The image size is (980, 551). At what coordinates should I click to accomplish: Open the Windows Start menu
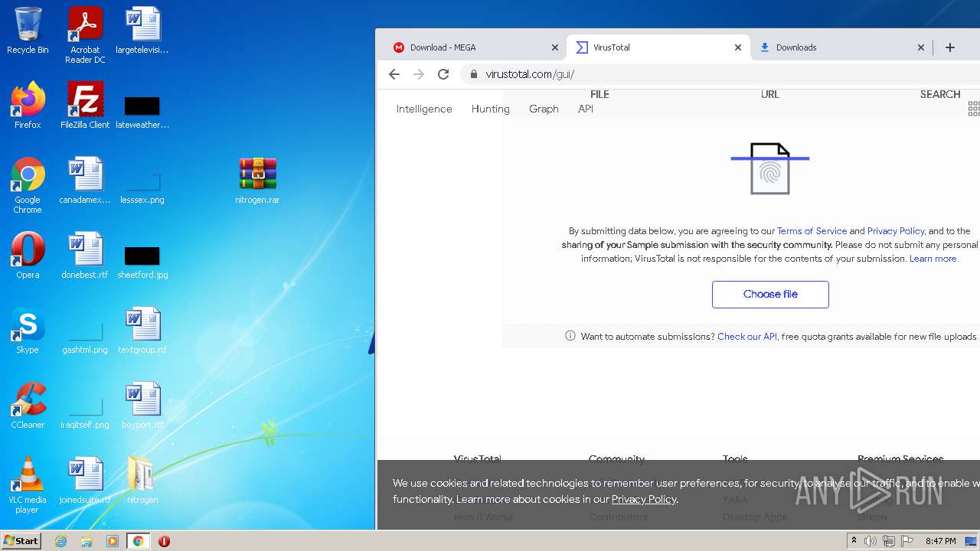point(21,541)
